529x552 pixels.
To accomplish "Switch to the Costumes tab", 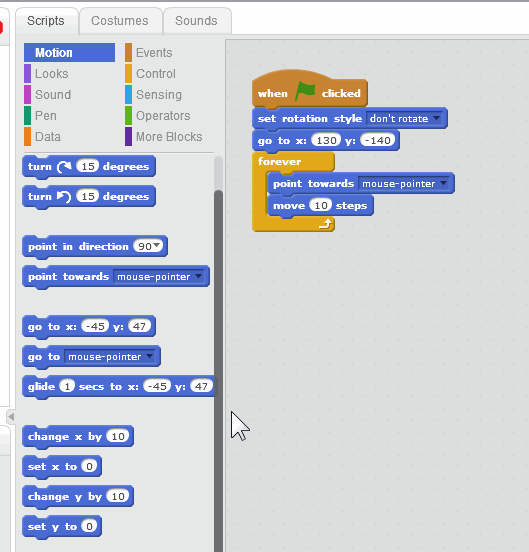I will coord(120,21).
